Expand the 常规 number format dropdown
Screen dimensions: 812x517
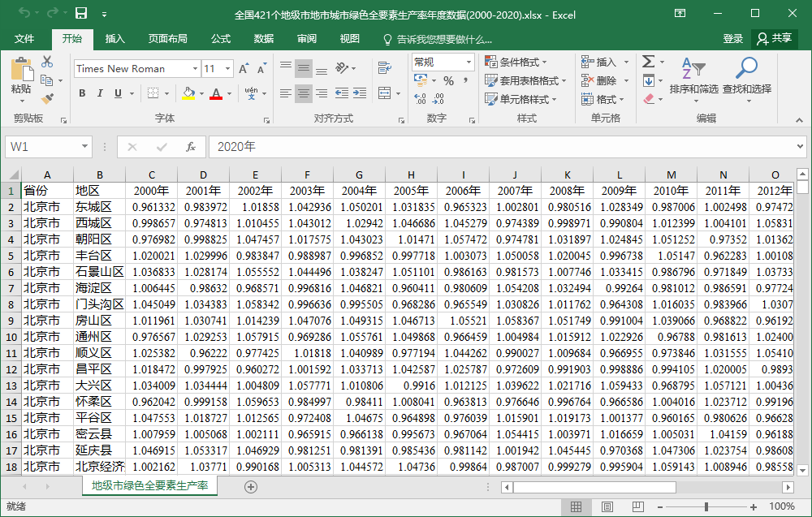point(469,62)
